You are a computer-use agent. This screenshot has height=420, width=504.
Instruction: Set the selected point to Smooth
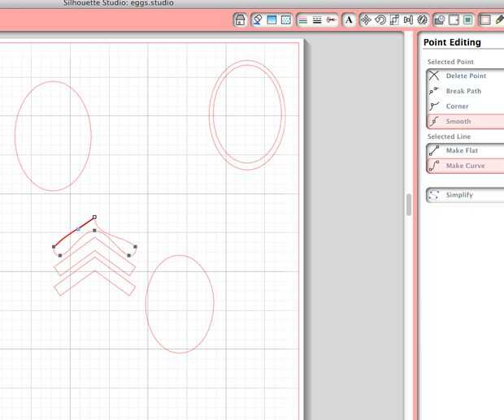(465, 121)
